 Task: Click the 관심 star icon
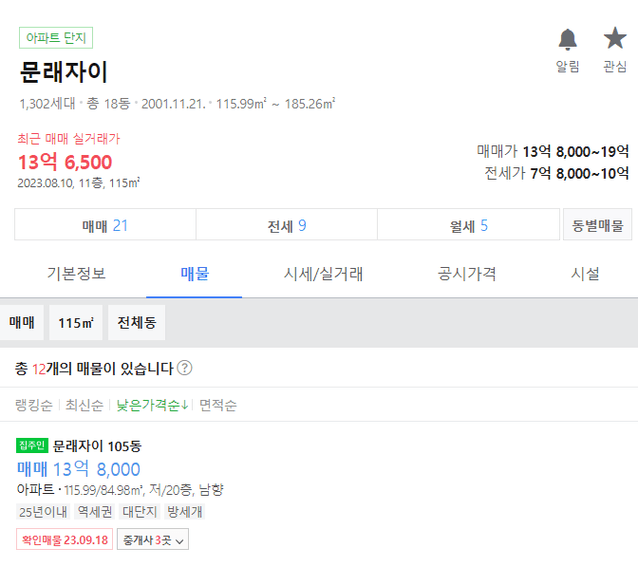(x=615, y=38)
